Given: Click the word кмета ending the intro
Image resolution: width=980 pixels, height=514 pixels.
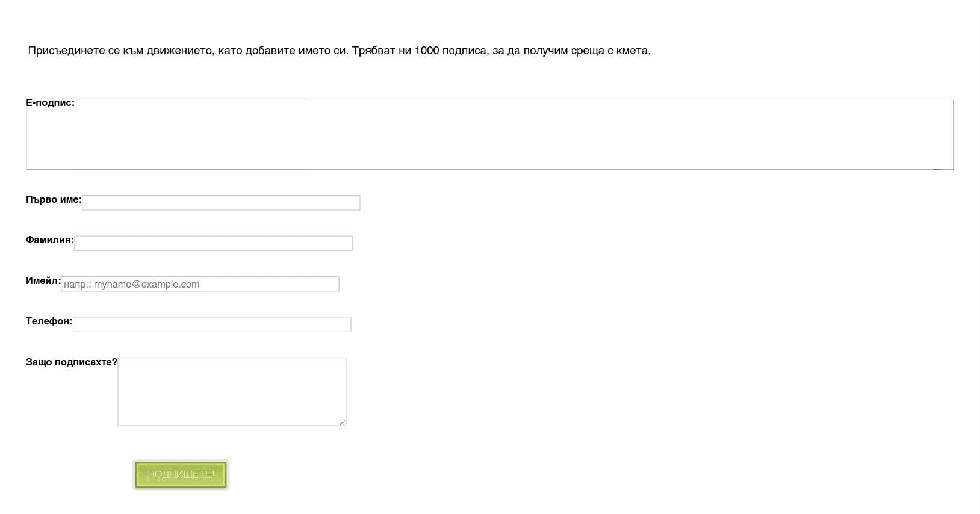Looking at the screenshot, I should [632, 51].
